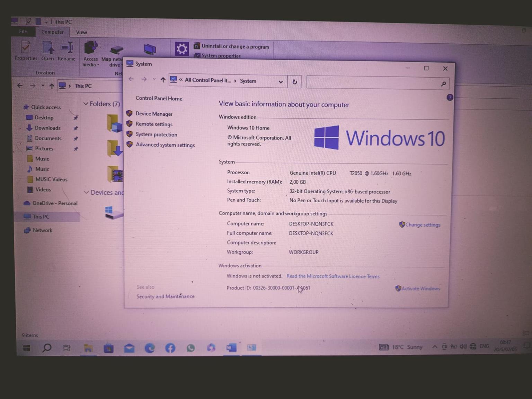
Task: Click the help question mark icon
Action: [x=450, y=98]
